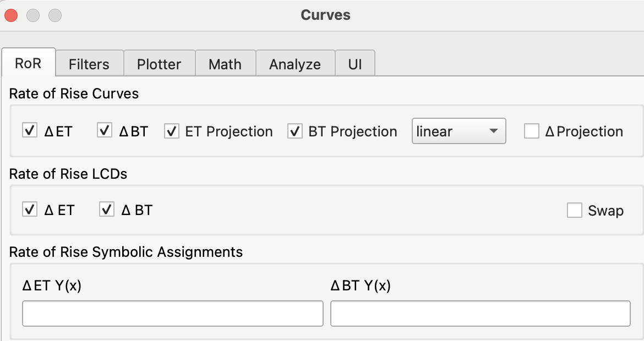Screen dimensions: 644x341
Task: Enable the Swap option for LCDs
Action: coord(575,210)
